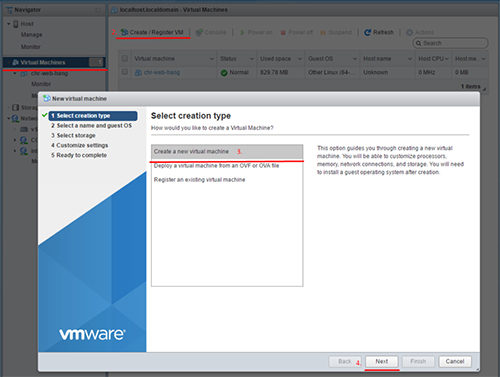
Task: Click the Back button
Action: pyautogui.click(x=345, y=361)
